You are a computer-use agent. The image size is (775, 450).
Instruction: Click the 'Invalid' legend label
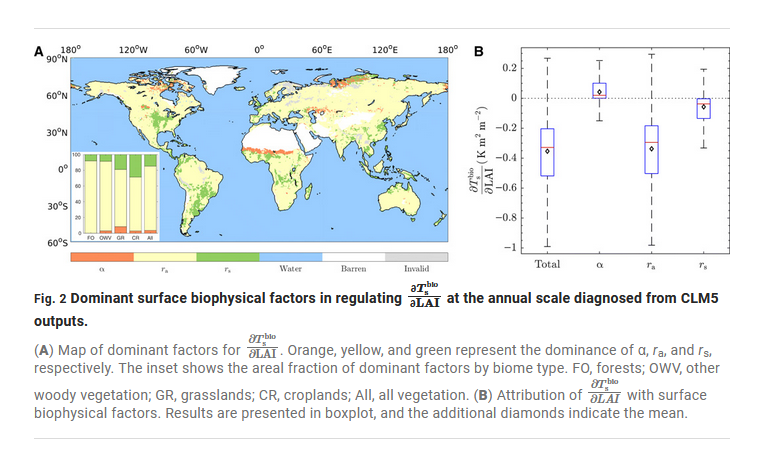point(417,269)
